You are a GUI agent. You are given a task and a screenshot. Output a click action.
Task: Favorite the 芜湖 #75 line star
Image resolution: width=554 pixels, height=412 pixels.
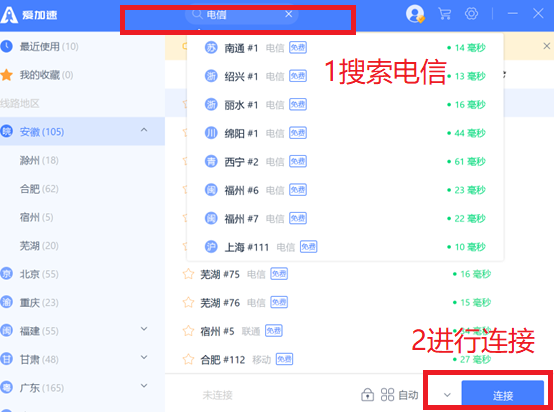[188, 274]
